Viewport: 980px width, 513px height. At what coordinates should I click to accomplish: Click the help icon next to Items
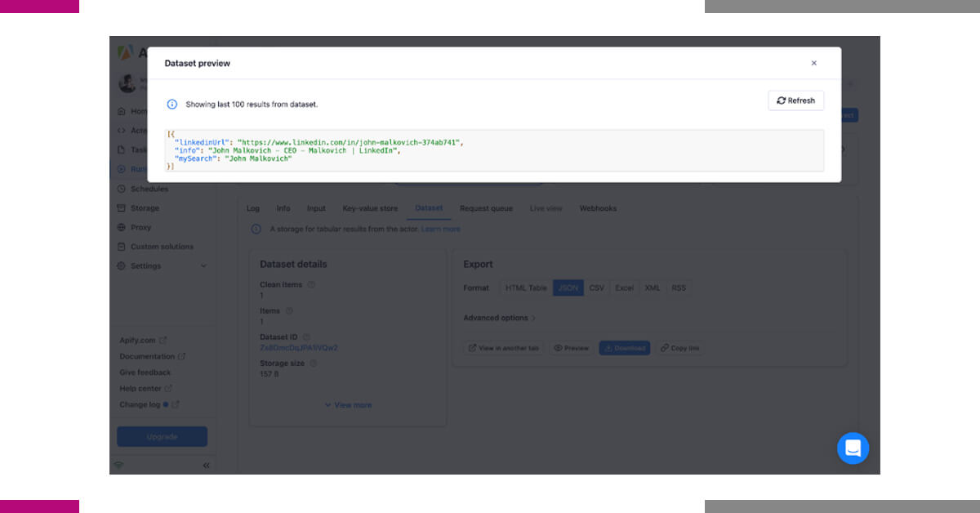(x=289, y=311)
